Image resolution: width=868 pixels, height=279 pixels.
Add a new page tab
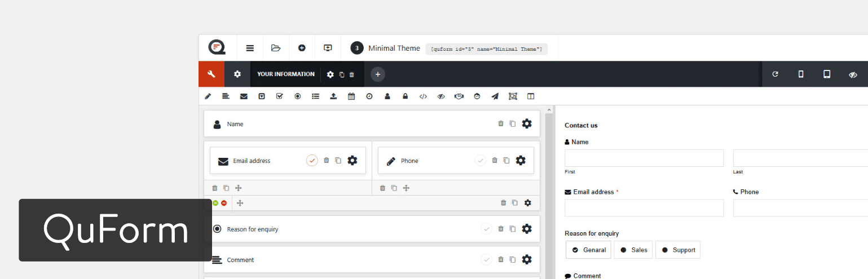click(x=378, y=74)
